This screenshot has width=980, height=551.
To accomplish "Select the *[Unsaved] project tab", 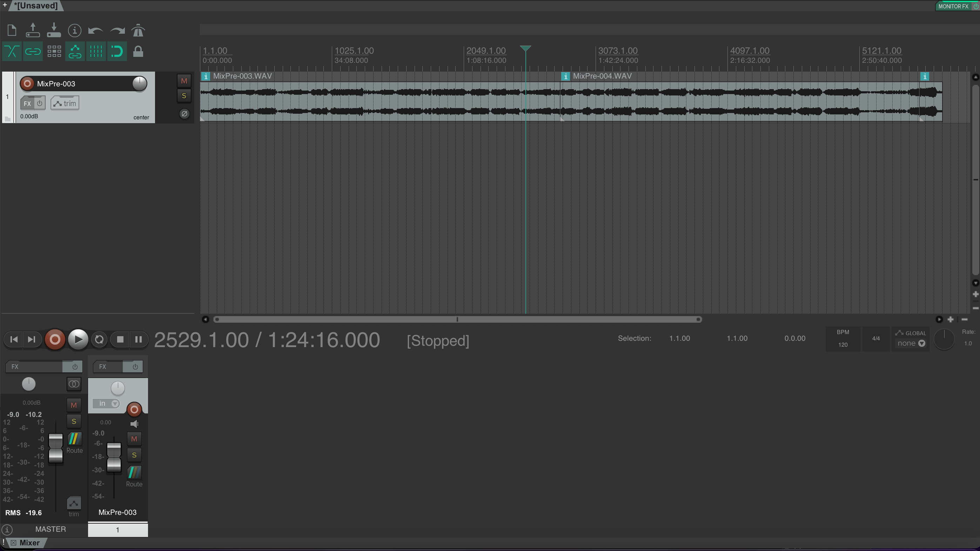I will click(36, 5).
